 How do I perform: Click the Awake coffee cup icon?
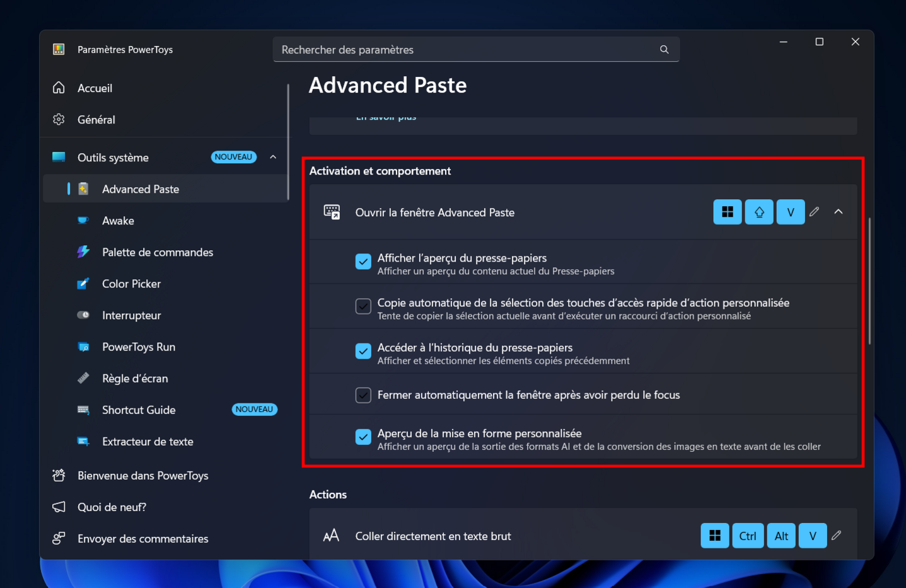(x=83, y=220)
